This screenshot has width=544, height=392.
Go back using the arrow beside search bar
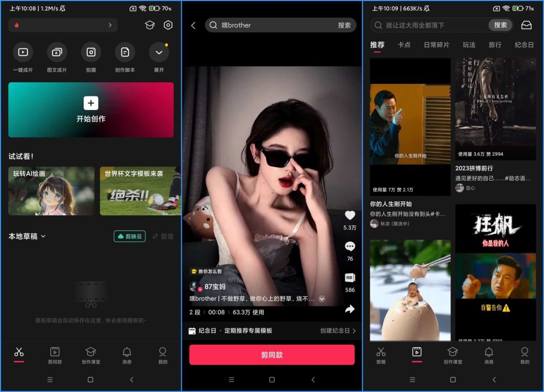point(193,25)
